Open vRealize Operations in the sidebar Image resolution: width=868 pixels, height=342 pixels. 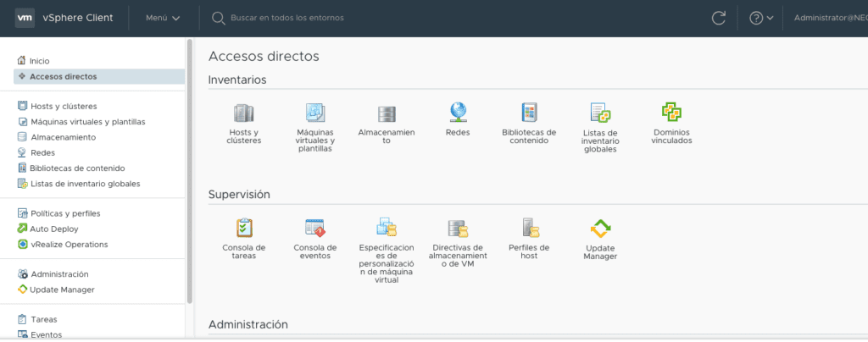[63, 244]
